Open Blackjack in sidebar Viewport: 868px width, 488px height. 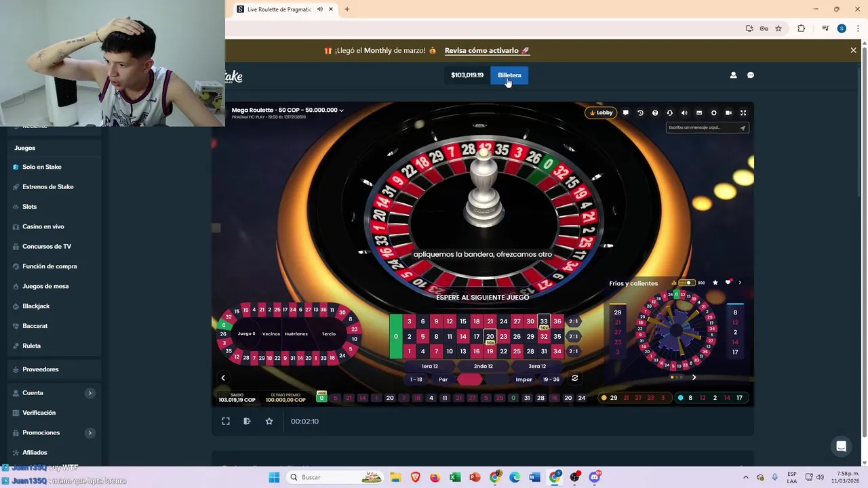pyautogui.click(x=36, y=306)
